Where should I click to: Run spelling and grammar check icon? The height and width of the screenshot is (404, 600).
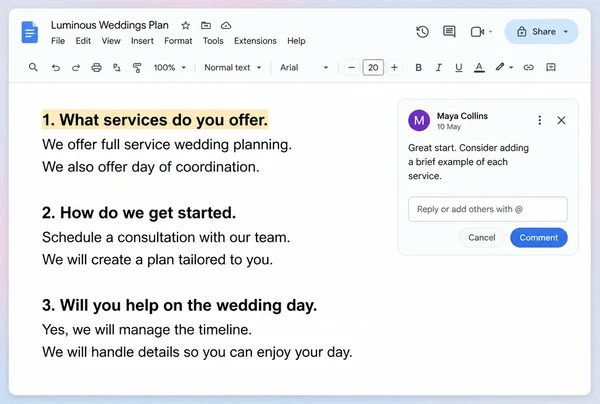point(117,68)
